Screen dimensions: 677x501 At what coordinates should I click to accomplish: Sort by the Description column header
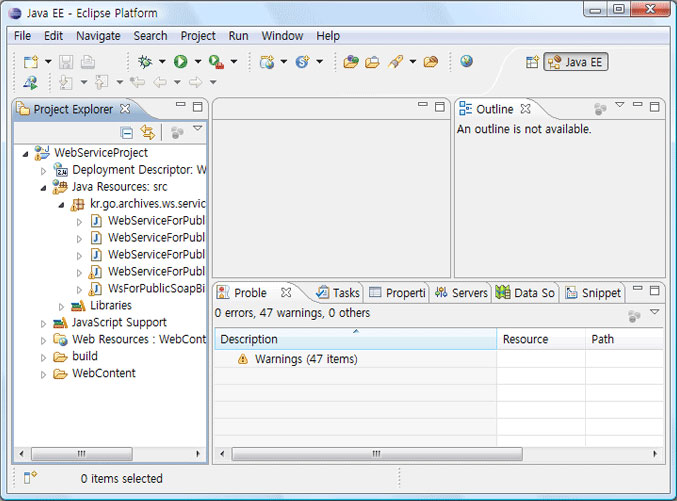point(356,339)
